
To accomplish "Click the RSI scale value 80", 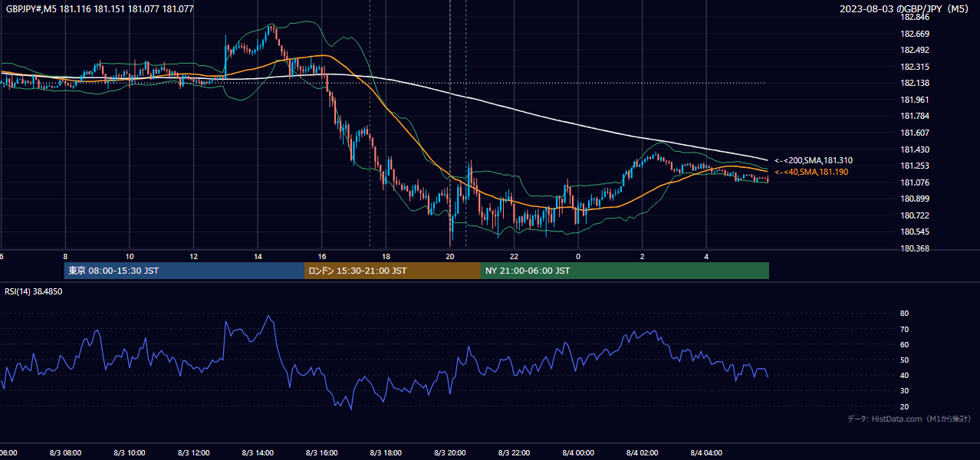I will [904, 314].
